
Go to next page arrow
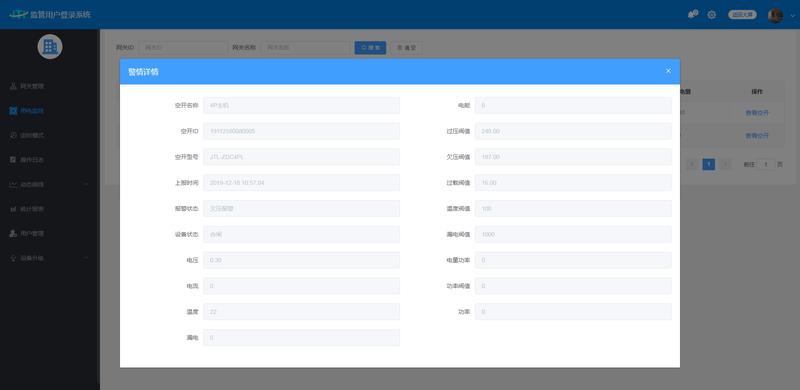[x=725, y=164]
